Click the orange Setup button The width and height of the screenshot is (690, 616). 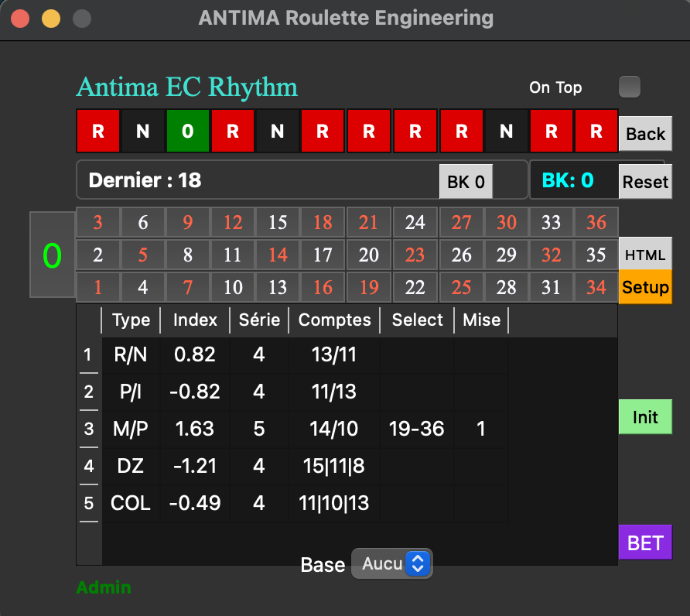pos(645,287)
